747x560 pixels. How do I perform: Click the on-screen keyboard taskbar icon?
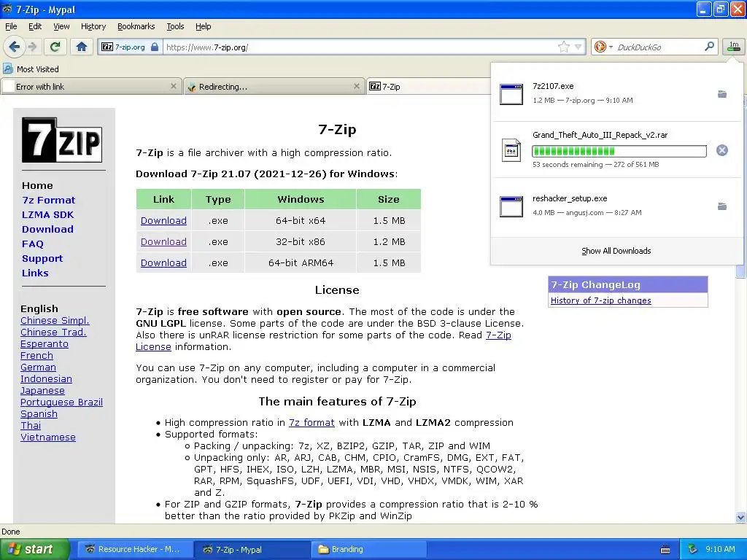pyautogui.click(x=665, y=550)
